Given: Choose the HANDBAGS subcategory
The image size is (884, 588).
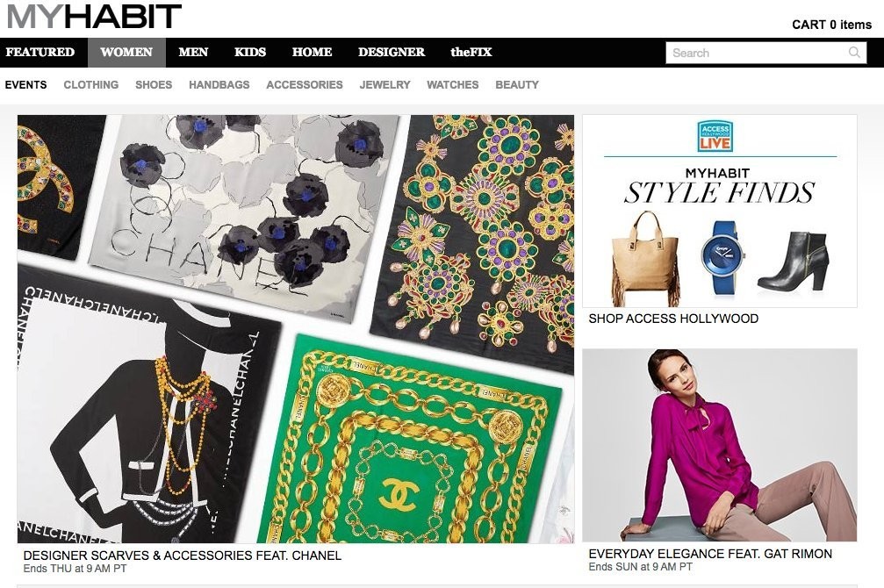Looking at the screenshot, I should [219, 84].
